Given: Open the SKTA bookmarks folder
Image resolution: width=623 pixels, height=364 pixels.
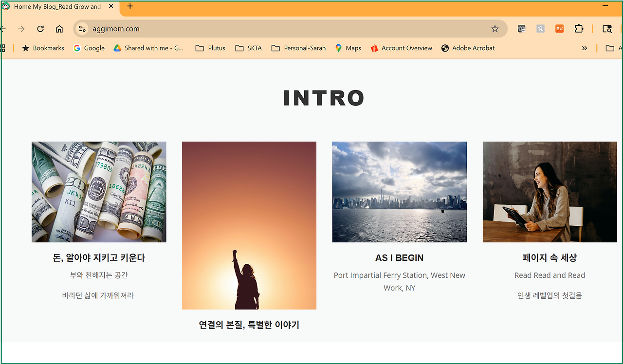Looking at the screenshot, I should tap(248, 48).
